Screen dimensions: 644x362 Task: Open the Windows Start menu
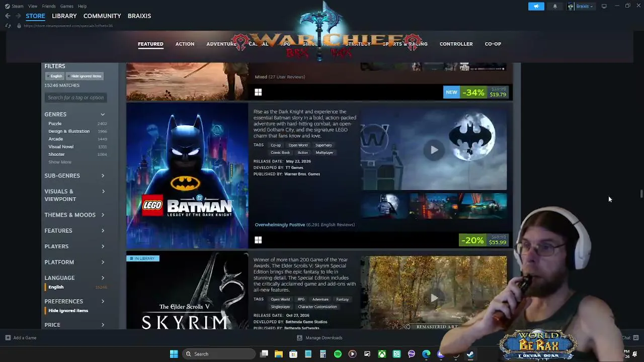174,354
